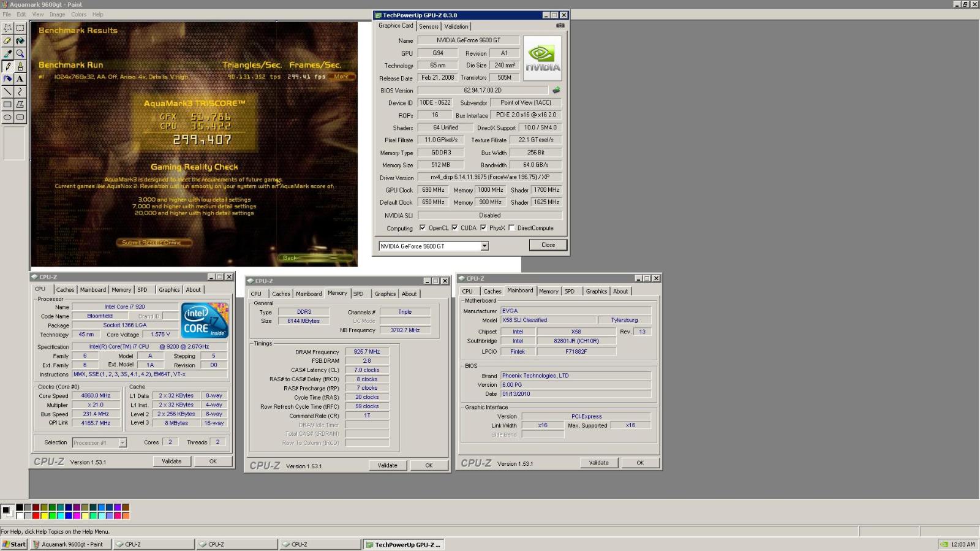The image size is (980, 551).
Task: Select the Rectangle shape tool
Action: (x=7, y=104)
